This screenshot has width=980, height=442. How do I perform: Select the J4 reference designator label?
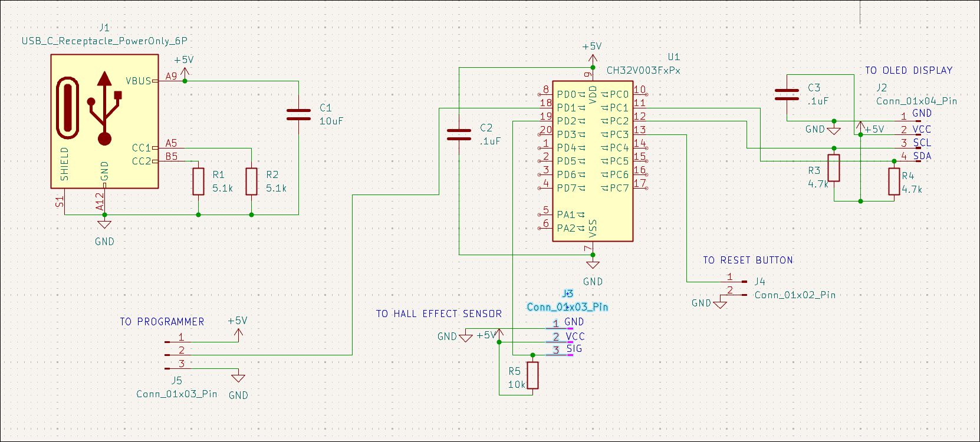[760, 282]
